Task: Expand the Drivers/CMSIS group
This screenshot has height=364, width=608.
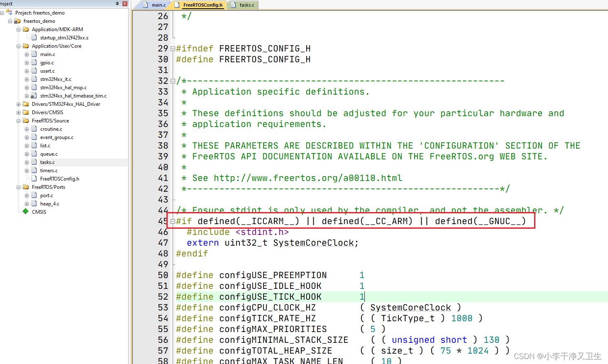Action: coord(18,112)
